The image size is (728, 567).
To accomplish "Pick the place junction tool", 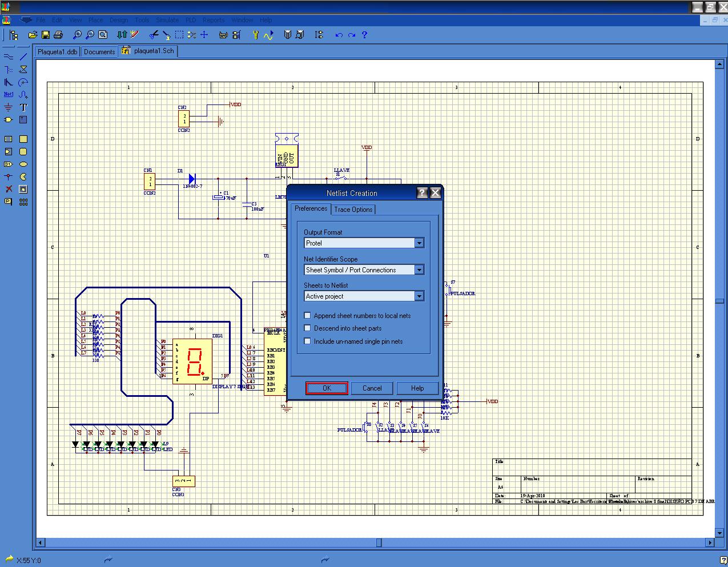I will (x=9, y=177).
